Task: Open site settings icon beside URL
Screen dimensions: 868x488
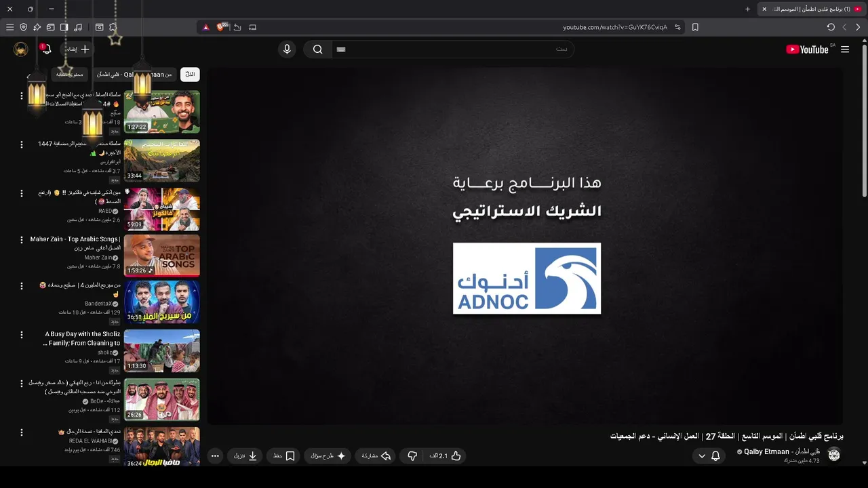Action: tap(677, 27)
